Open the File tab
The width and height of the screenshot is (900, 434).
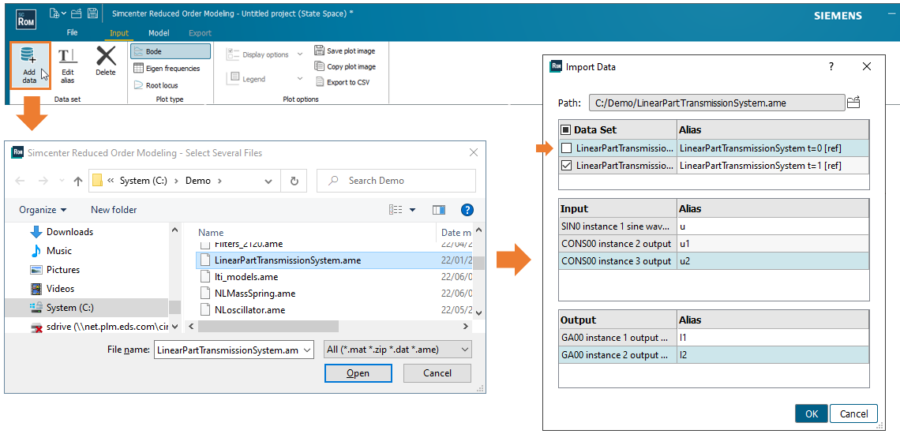[72, 33]
